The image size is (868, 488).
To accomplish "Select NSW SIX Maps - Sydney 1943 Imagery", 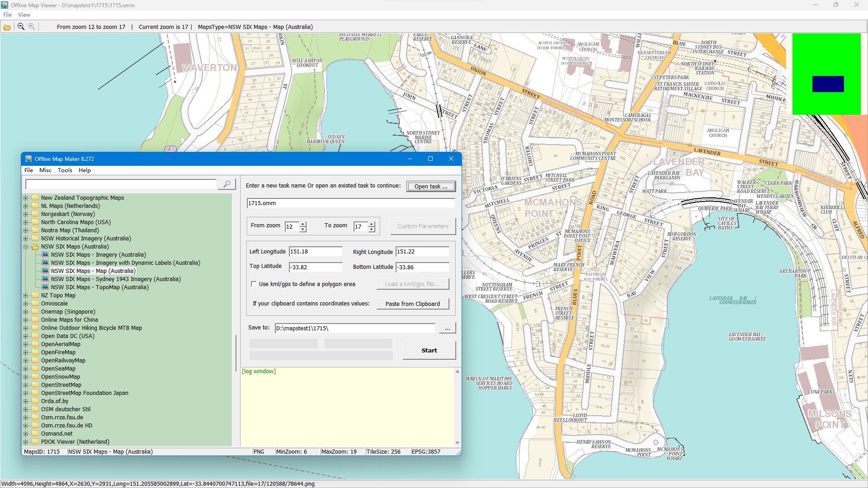I will pyautogui.click(x=115, y=279).
